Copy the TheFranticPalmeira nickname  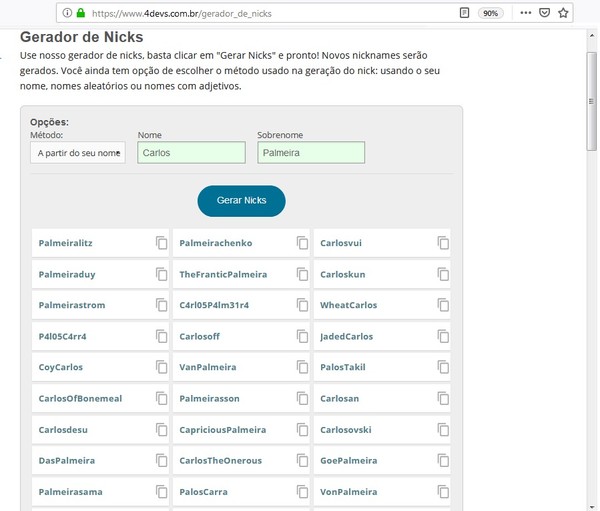[x=302, y=274]
